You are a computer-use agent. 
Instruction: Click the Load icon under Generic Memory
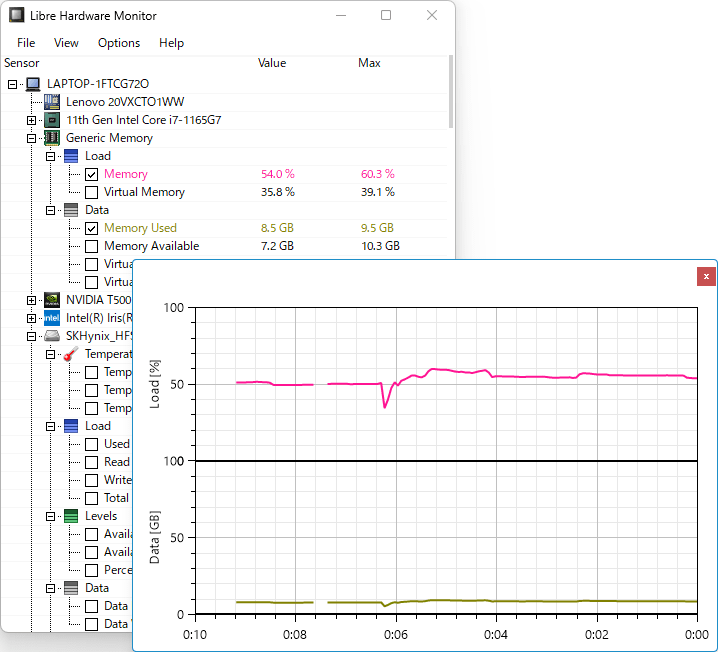(x=71, y=156)
